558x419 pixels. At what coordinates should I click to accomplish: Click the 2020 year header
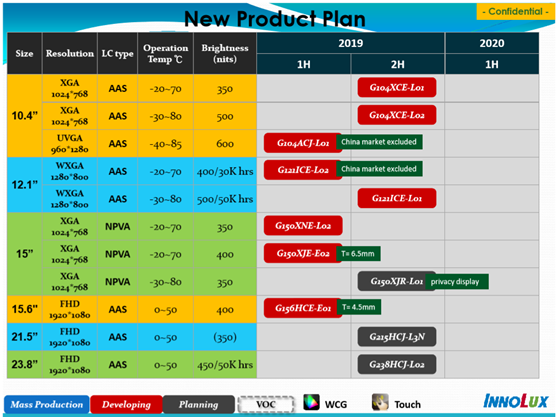pyautogui.click(x=492, y=43)
